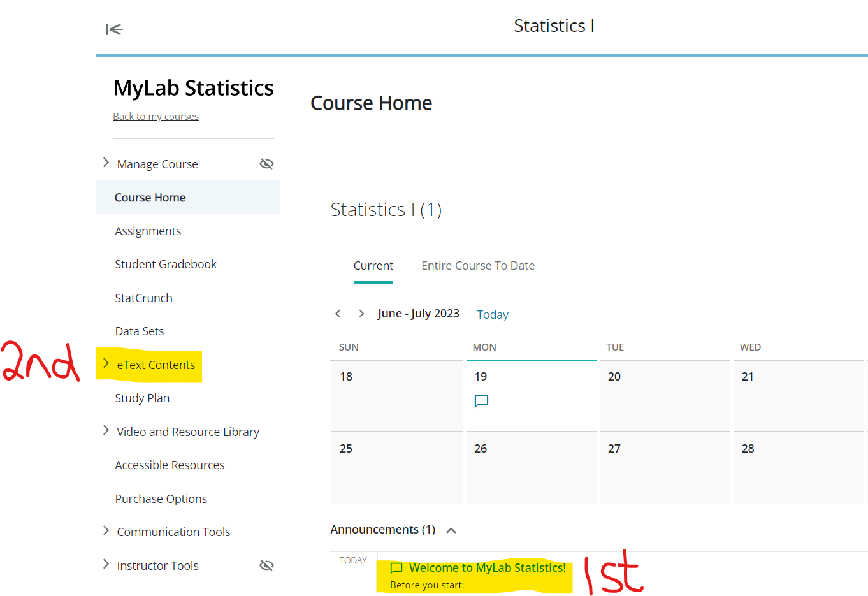Viewport: 868px width, 596px height.
Task: Click the 'WED' column header
Action: point(750,347)
